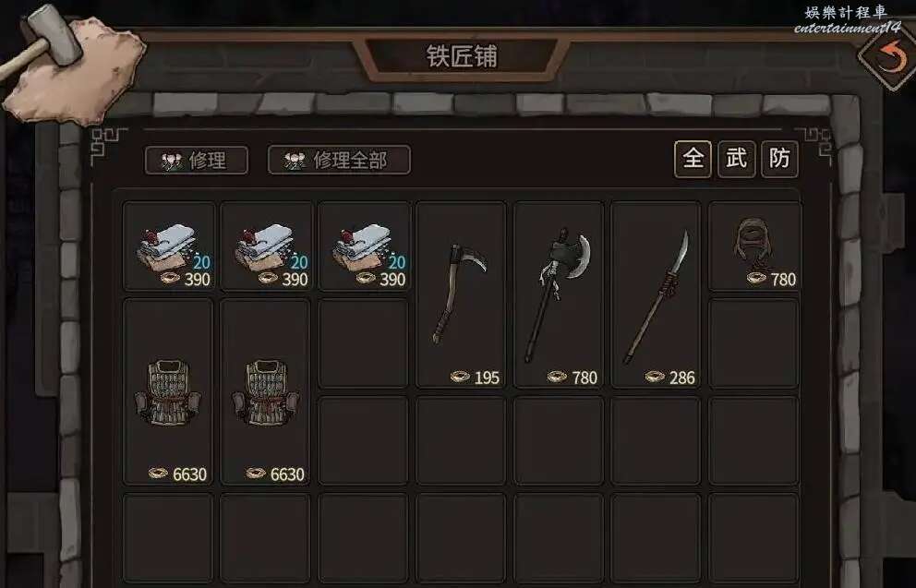The image size is (916, 588).
Task: Select the first armor priced 6630
Action: [168, 391]
